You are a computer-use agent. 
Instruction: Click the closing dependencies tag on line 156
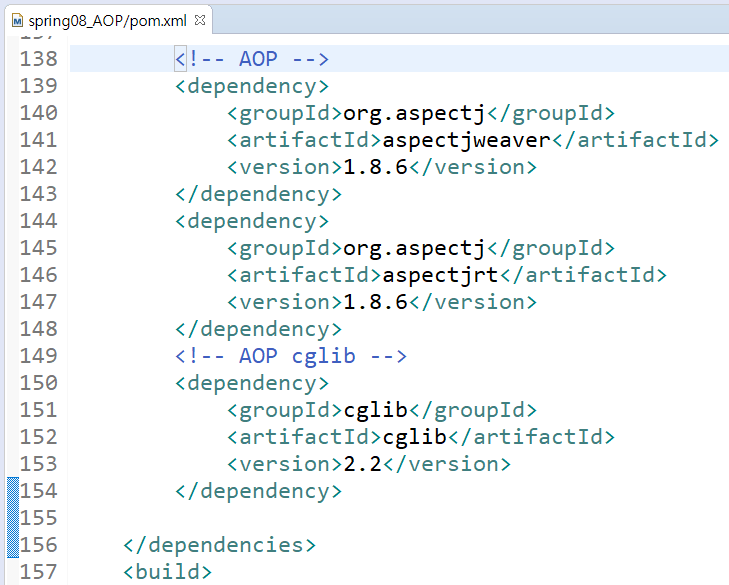coord(219,545)
